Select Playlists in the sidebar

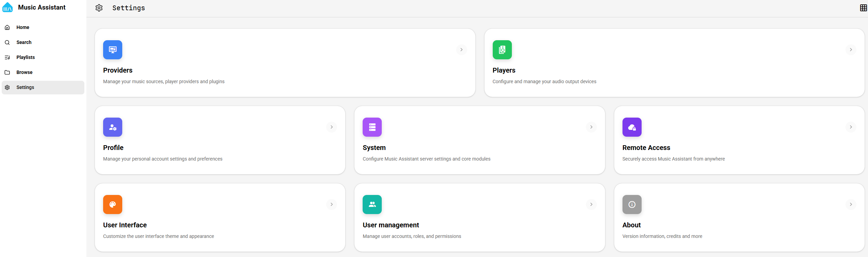(x=26, y=57)
